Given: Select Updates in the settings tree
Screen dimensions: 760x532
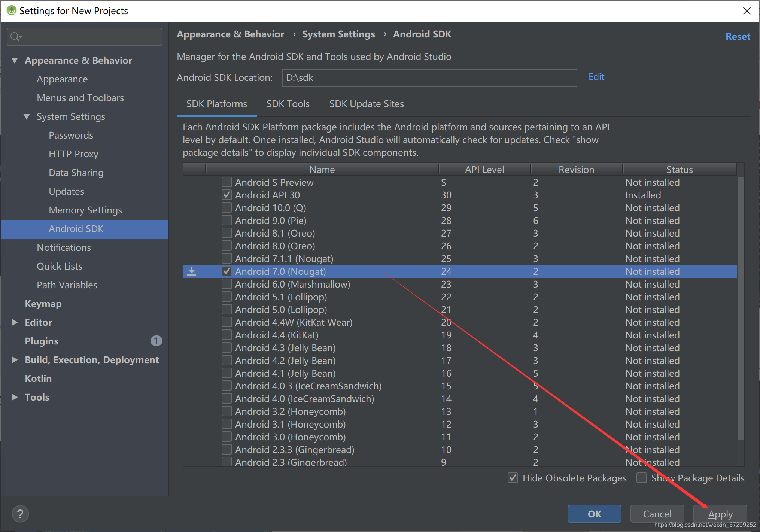Looking at the screenshot, I should 66,191.
